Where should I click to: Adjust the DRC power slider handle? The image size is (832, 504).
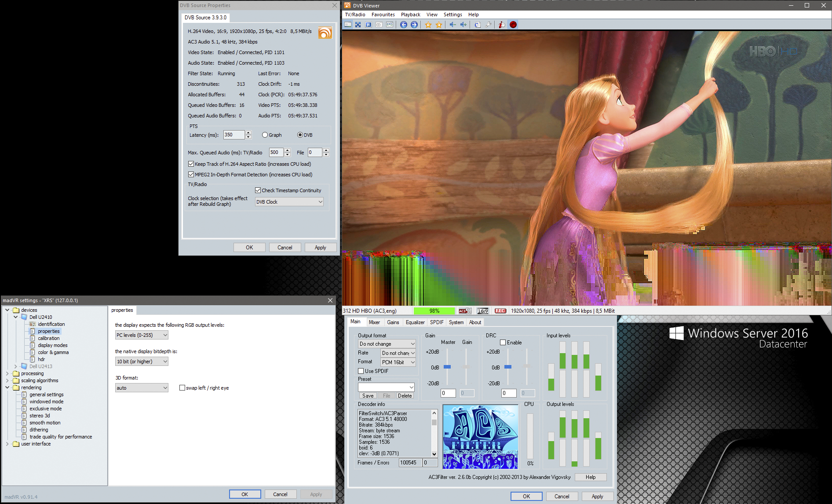508,367
